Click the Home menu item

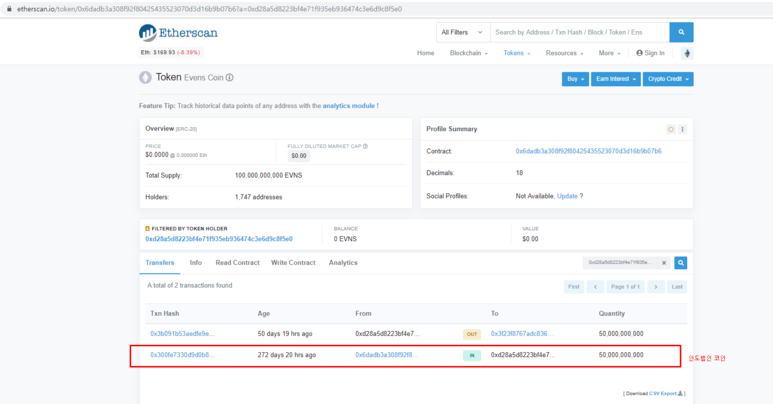[x=425, y=53]
